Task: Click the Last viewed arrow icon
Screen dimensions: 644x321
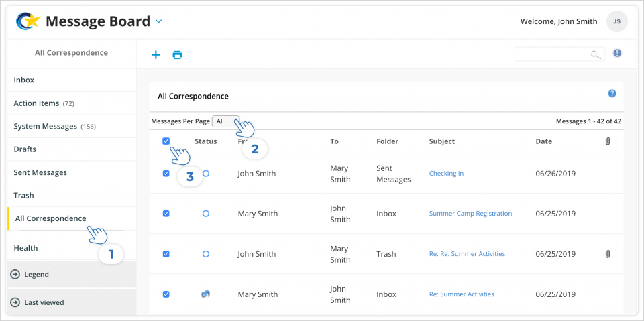Action: click(x=15, y=302)
